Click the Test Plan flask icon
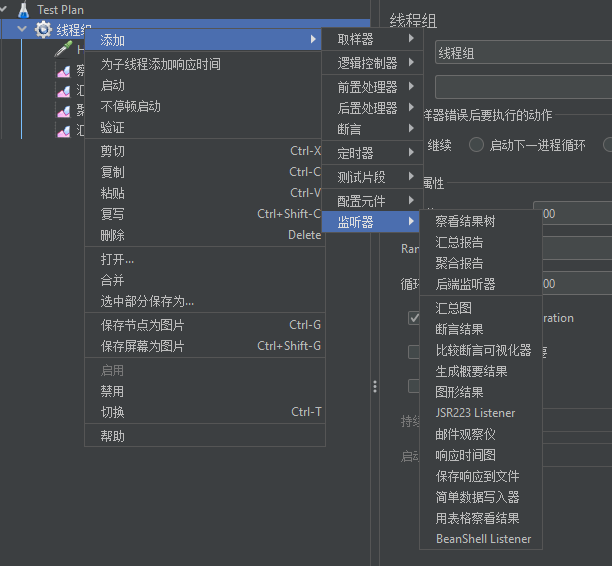612x566 pixels. [x=24, y=9]
